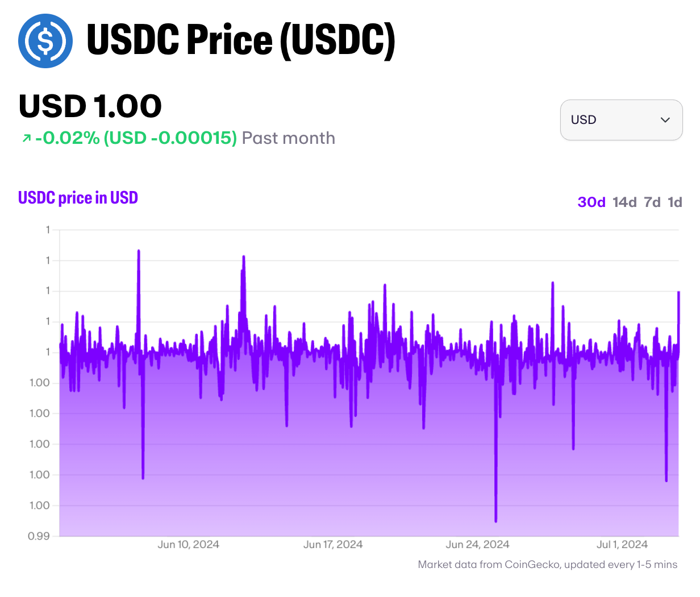Viewport: 700px width, 597px height.
Task: Select the currently active 30d range
Action: [591, 202]
